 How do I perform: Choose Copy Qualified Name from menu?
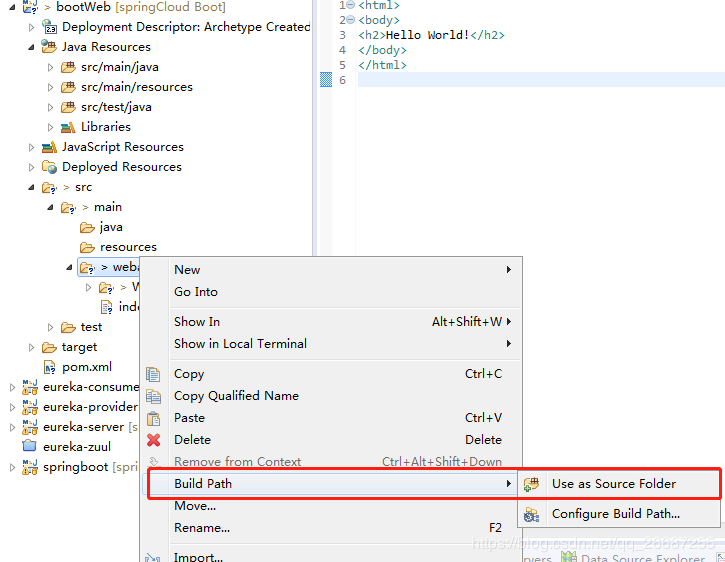coord(236,396)
